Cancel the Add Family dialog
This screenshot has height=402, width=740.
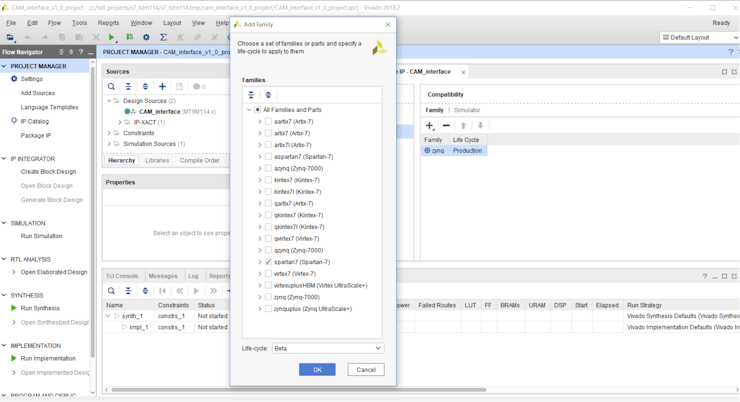pos(366,369)
